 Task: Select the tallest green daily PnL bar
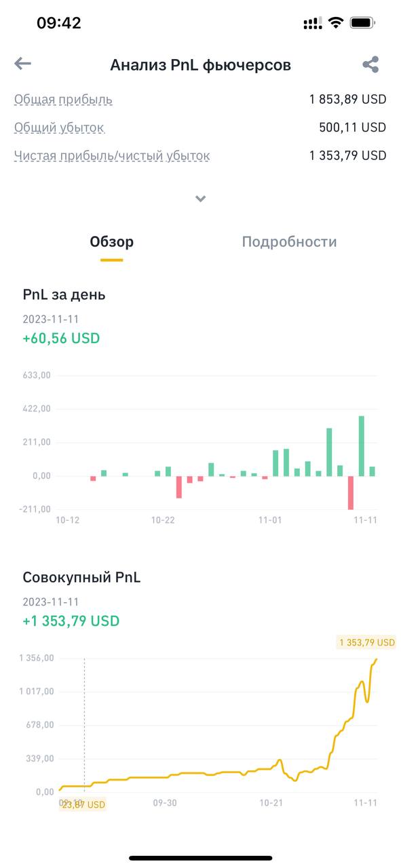(x=362, y=446)
